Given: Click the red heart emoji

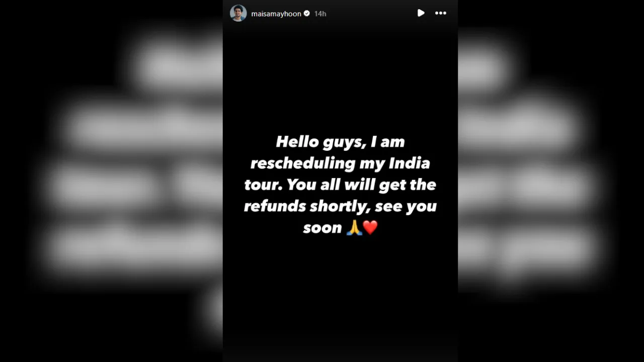Looking at the screenshot, I should point(370,228).
